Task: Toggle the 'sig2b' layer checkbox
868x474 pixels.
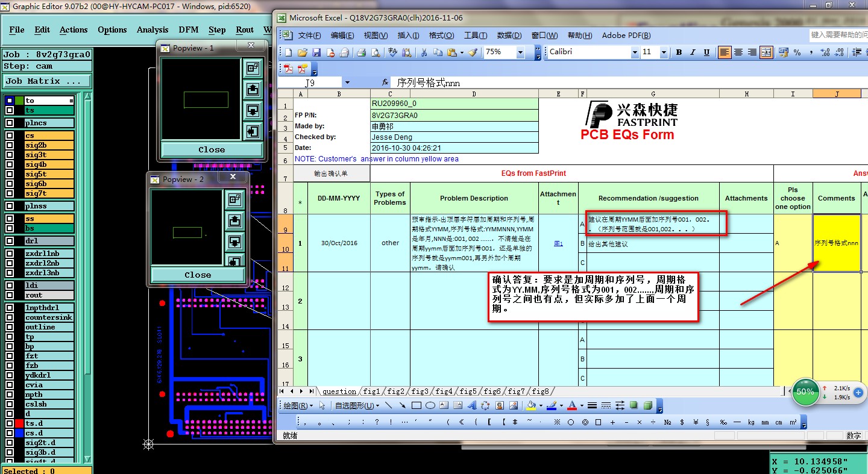Action: coord(10,145)
